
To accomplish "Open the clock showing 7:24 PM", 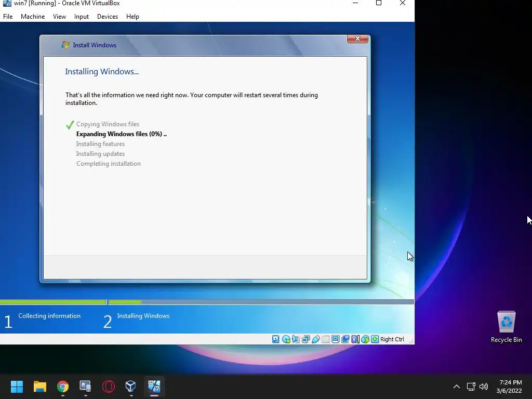I will click(509, 387).
